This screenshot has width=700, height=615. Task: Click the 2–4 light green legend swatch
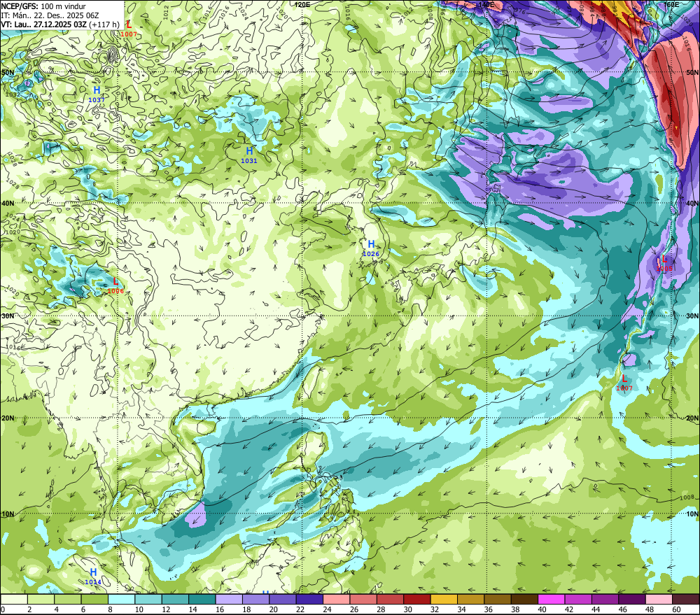click(41, 600)
